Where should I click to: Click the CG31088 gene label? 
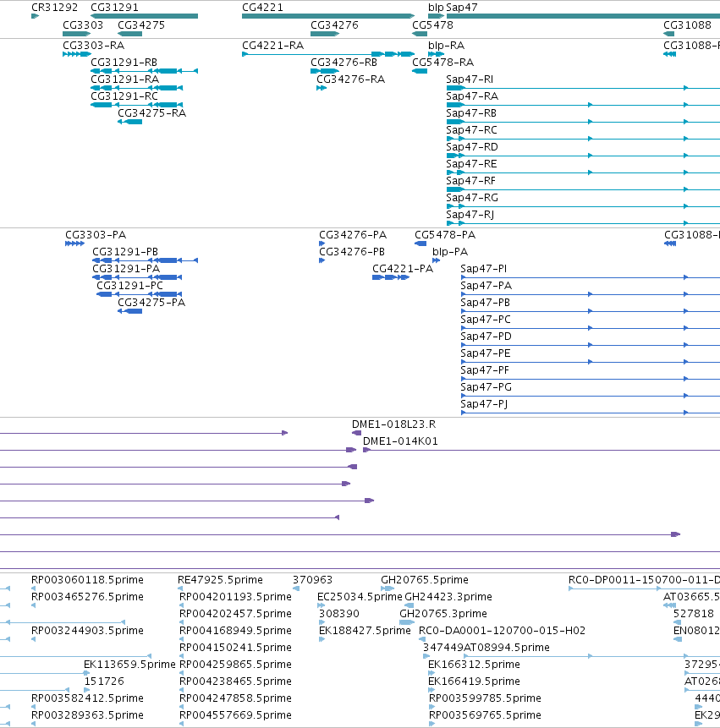pyautogui.click(x=687, y=25)
